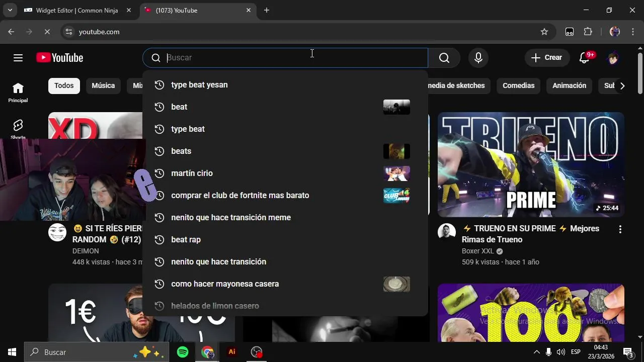Open the tab search dropdown arrow
The width and height of the screenshot is (644, 362).
(x=10, y=10)
